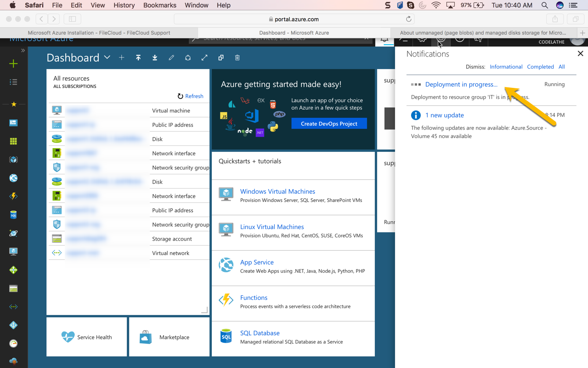Image resolution: width=588 pixels, height=368 pixels.
Task: Enter full screen mode for dashboard
Action: pos(204,58)
